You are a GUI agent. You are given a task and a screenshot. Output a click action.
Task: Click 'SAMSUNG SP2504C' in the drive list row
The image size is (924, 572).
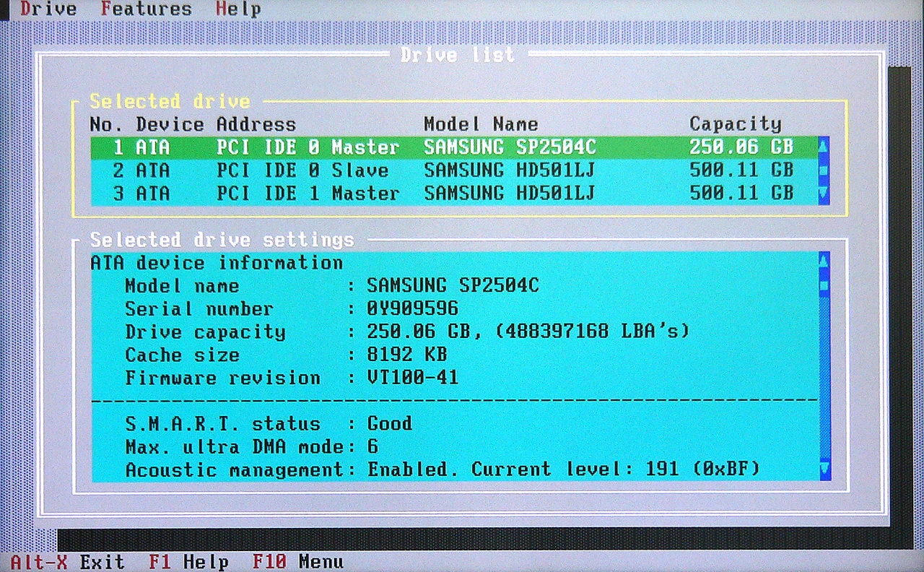pos(510,147)
